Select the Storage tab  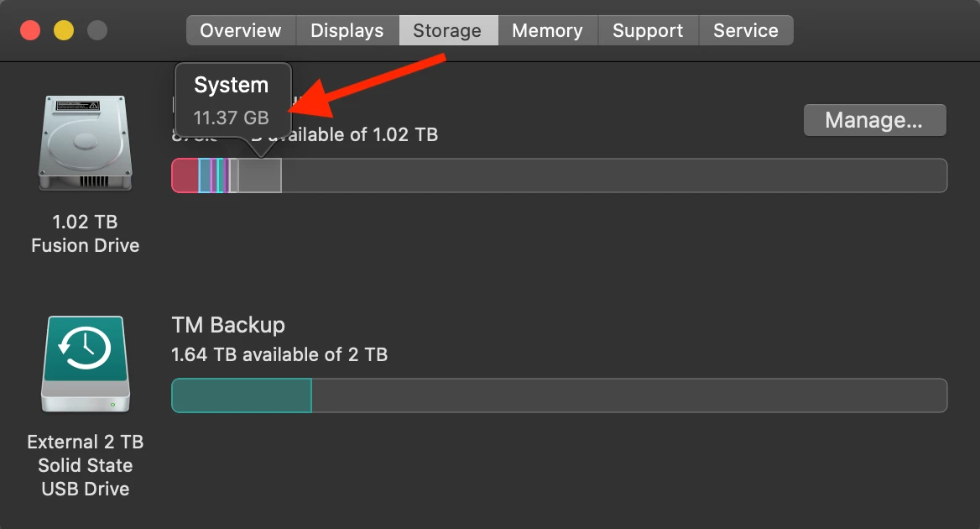click(x=447, y=30)
